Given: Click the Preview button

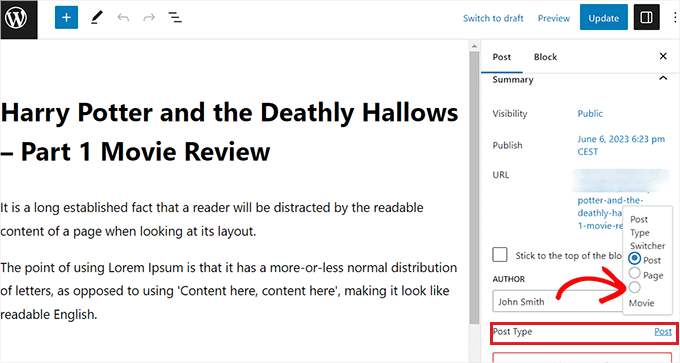Looking at the screenshot, I should click(554, 18).
